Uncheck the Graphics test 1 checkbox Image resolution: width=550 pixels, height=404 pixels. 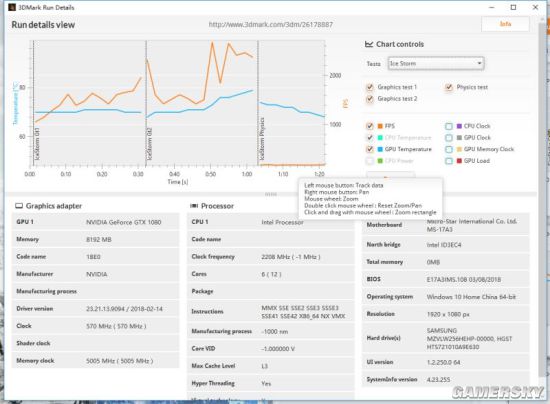click(x=370, y=87)
